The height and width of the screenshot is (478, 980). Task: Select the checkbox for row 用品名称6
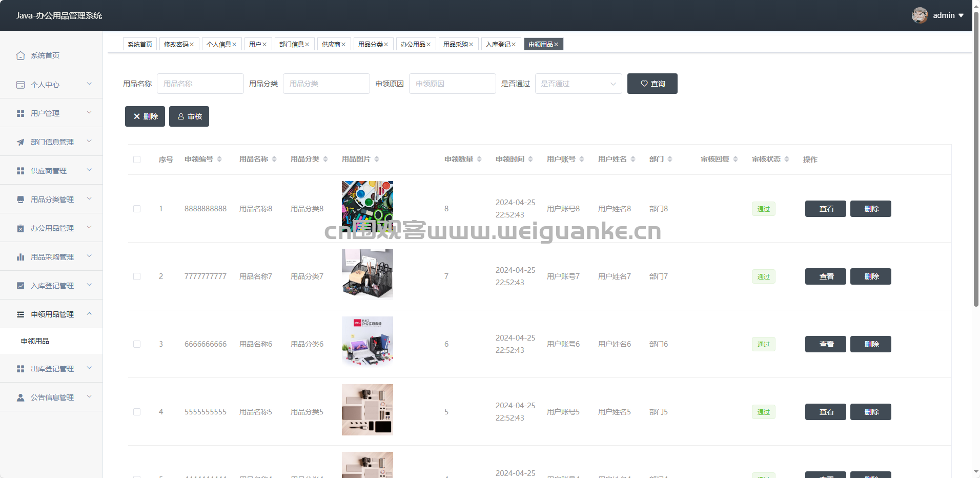click(x=137, y=344)
